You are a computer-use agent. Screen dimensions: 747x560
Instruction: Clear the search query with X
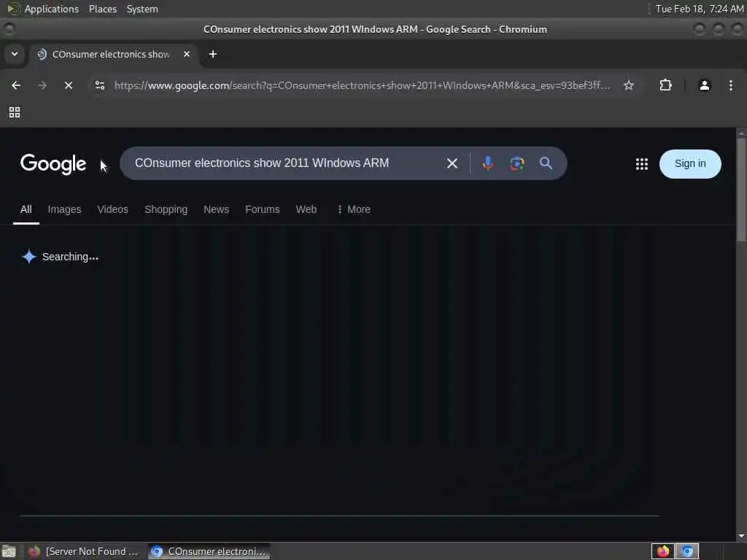tap(452, 163)
